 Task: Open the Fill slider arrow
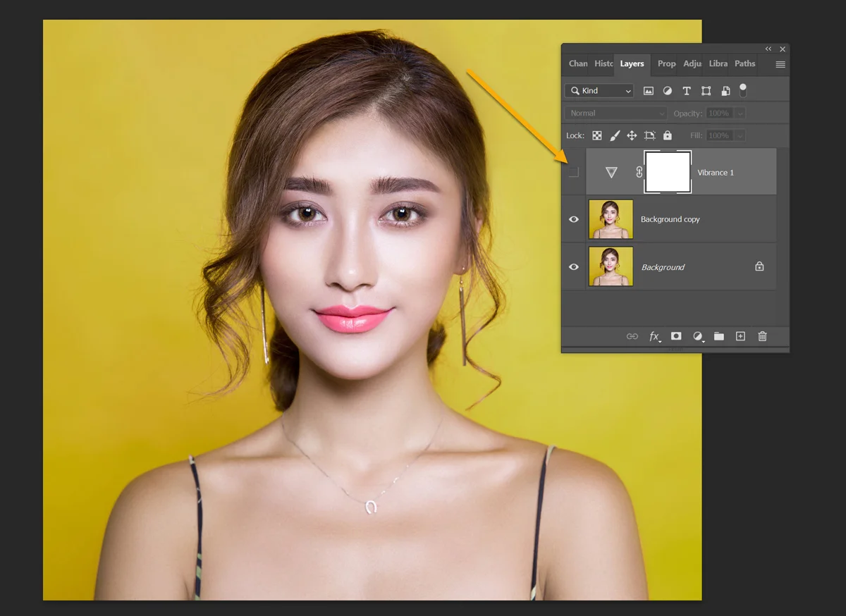coord(740,135)
